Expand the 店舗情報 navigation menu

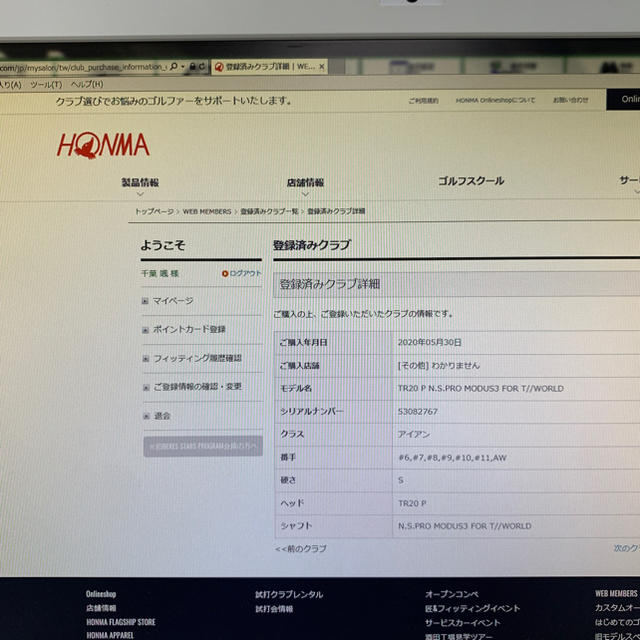click(x=305, y=182)
